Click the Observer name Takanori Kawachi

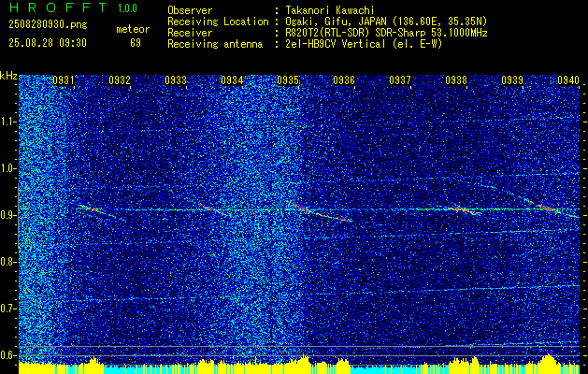pos(328,11)
